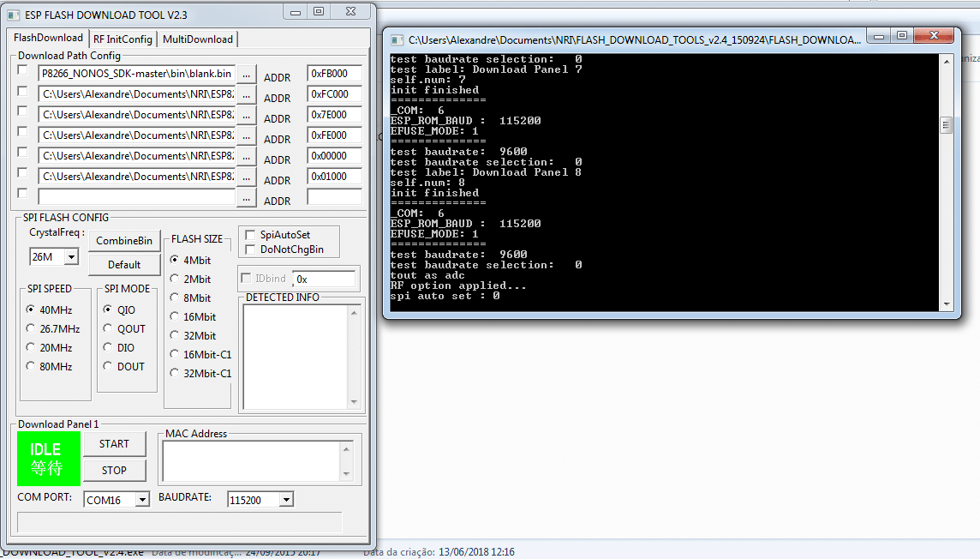Click browse button beside 0x7E000 address row
980x559 pixels.
(246, 116)
